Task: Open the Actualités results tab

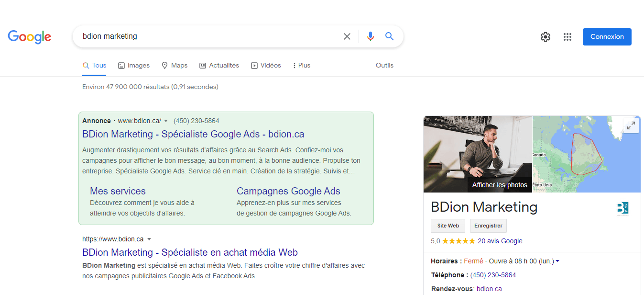Action: coord(219,65)
